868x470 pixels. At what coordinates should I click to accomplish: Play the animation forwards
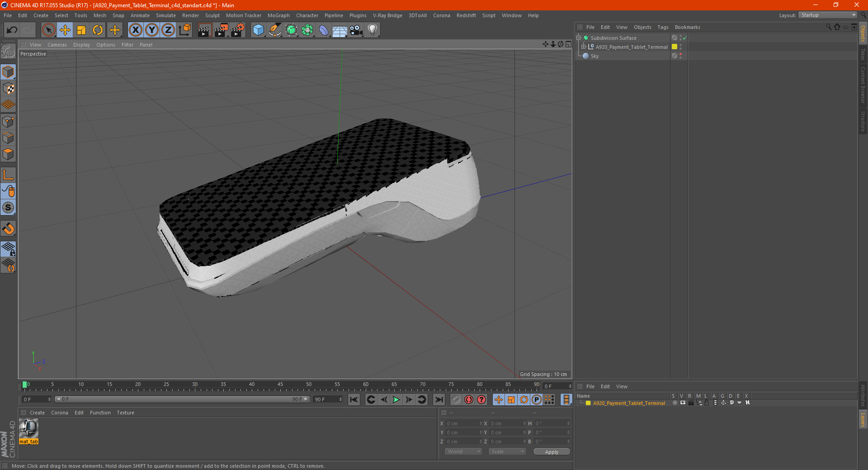click(x=396, y=399)
